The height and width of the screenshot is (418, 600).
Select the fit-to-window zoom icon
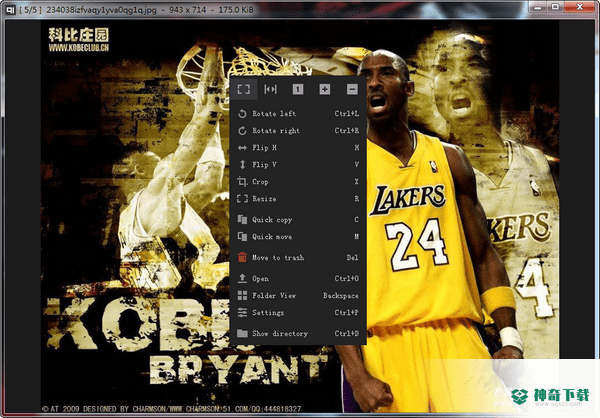coord(244,89)
